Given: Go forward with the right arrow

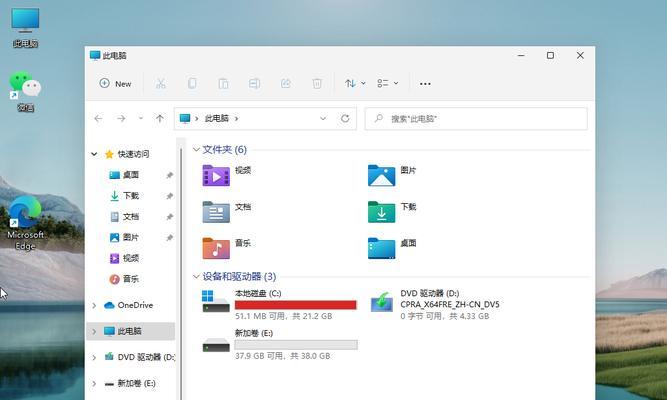Looking at the screenshot, I should click(121, 118).
